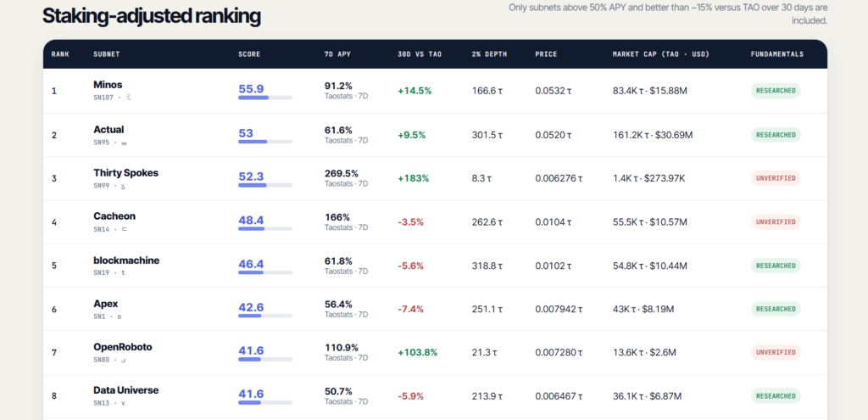Click the +14.5% 30D change
Viewport: 868px width, 420px height.
click(415, 91)
